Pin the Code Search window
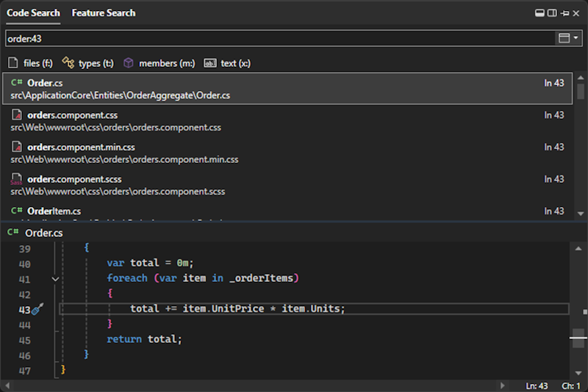 pyautogui.click(x=564, y=13)
